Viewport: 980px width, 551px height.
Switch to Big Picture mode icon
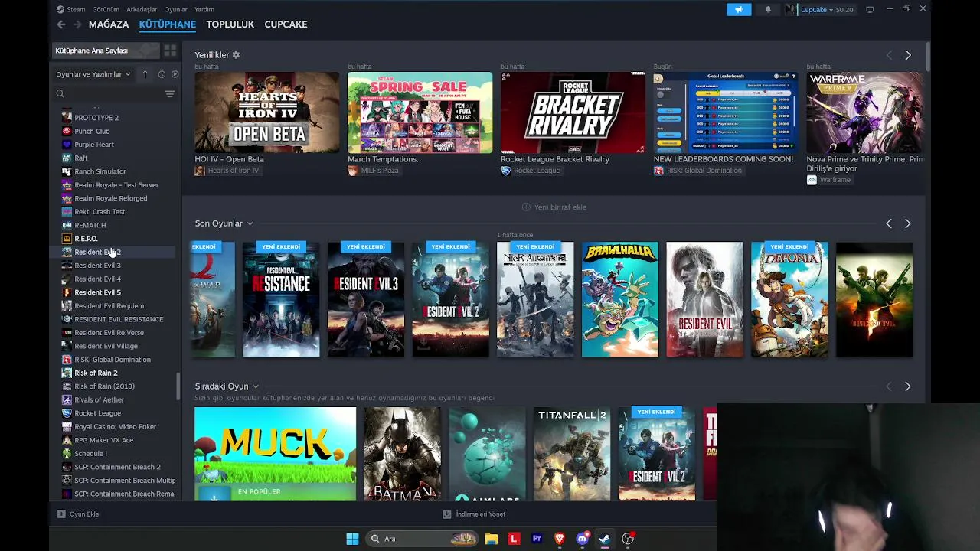[870, 9]
